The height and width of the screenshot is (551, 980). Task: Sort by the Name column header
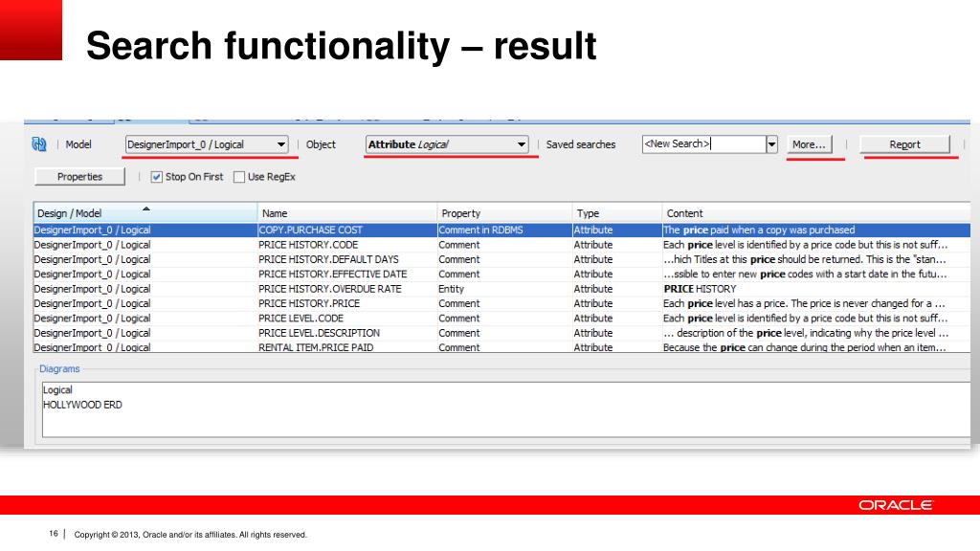coord(346,213)
